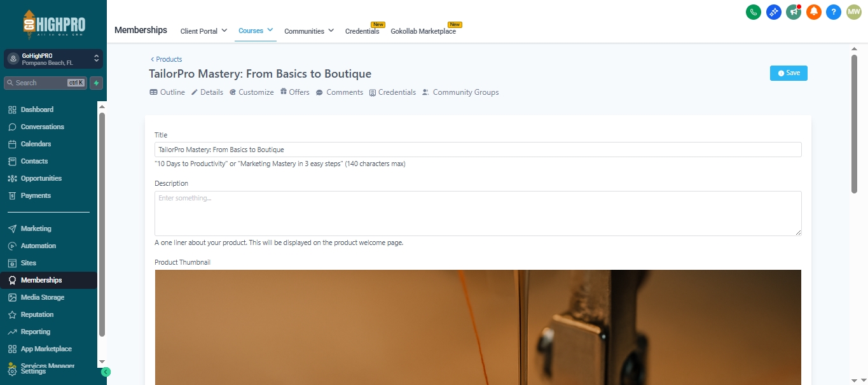The height and width of the screenshot is (385, 868).
Task: Click the Sites sidebar icon
Action: (x=12, y=263)
